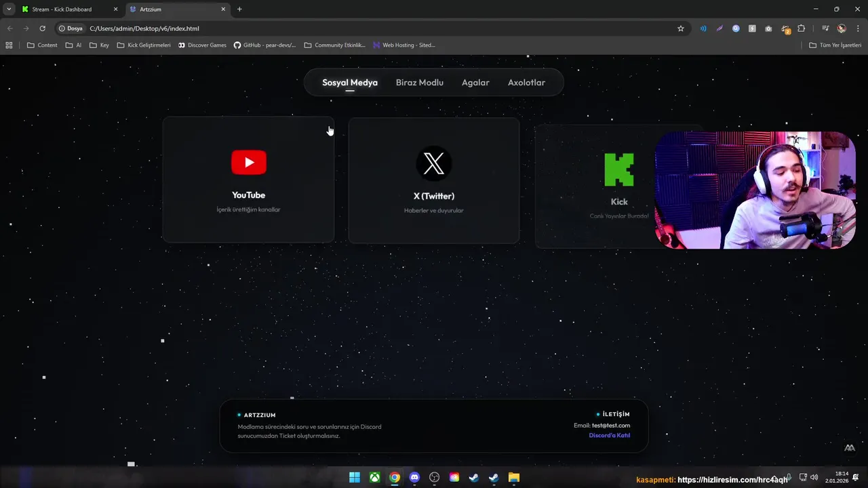The height and width of the screenshot is (488, 868).
Task: Select the Stream - Kick Dashboard browser tab
Action: [70, 9]
